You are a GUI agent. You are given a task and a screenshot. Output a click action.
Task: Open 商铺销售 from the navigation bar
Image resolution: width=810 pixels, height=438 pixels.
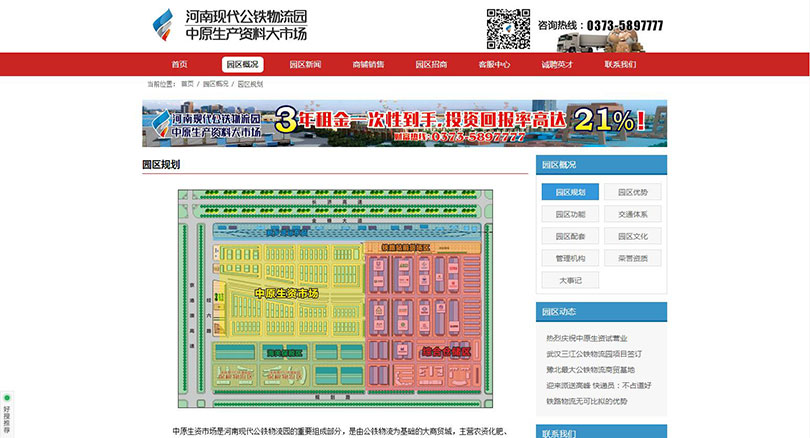(368, 64)
